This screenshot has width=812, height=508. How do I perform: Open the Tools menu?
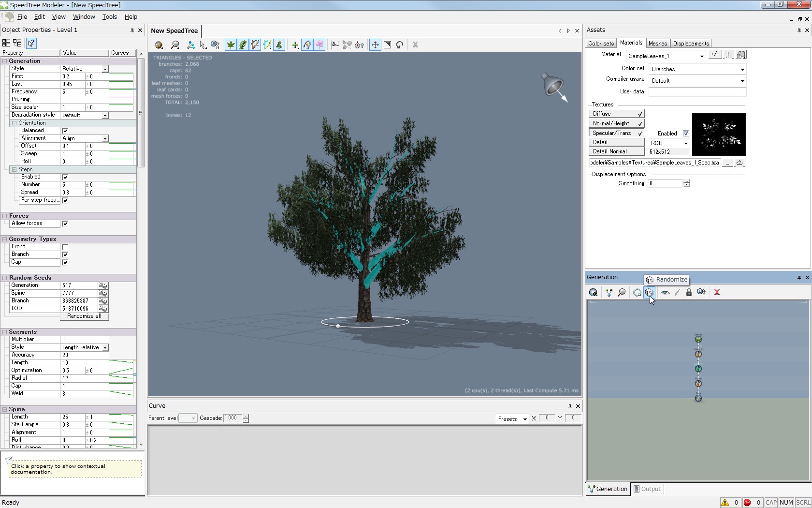(109, 16)
